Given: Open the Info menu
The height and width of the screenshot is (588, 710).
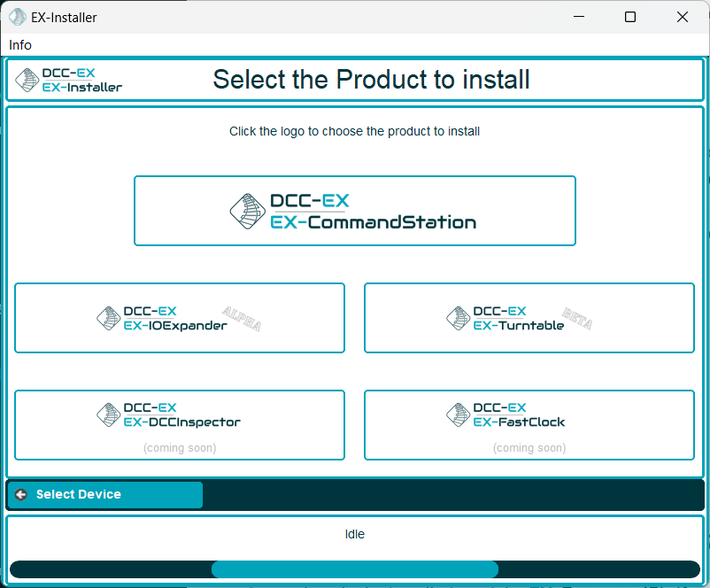Looking at the screenshot, I should [x=20, y=45].
